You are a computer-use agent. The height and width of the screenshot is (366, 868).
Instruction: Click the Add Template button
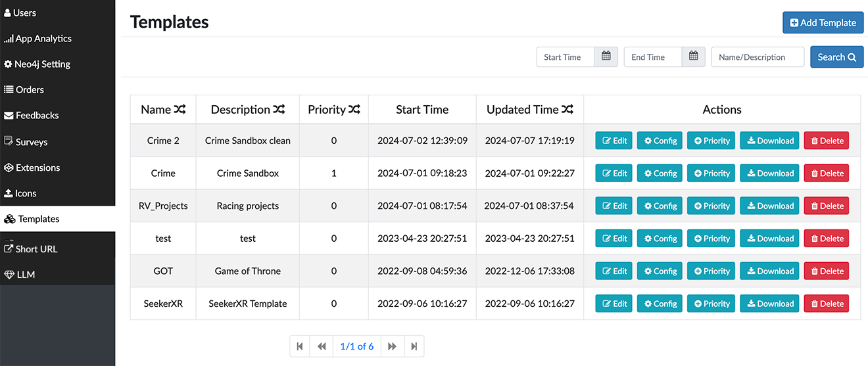tap(823, 22)
